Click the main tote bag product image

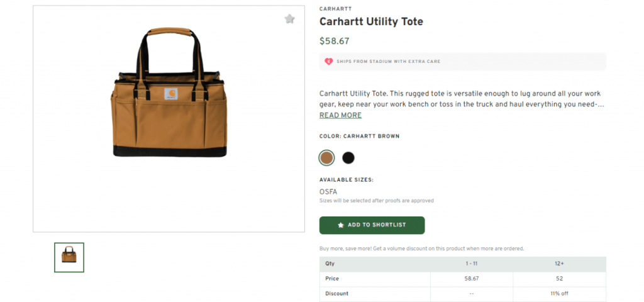tap(169, 119)
